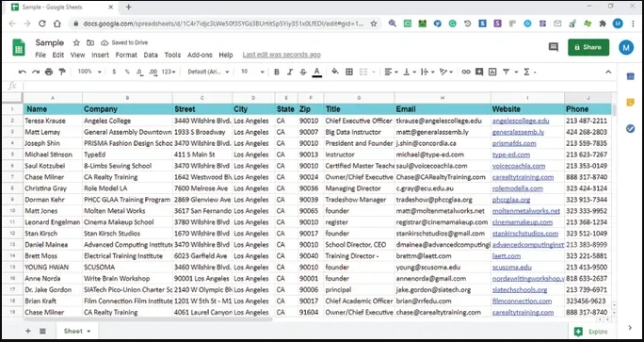Screen dimensions: 644x342
Task: Format as percent icon
Action: pyautogui.click(x=127, y=72)
